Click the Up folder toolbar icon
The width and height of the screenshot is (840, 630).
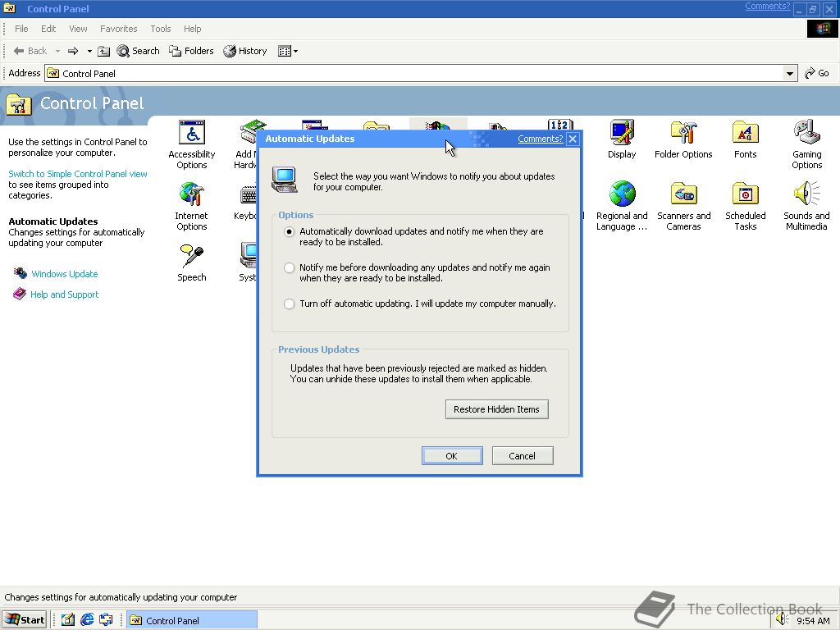(104, 51)
